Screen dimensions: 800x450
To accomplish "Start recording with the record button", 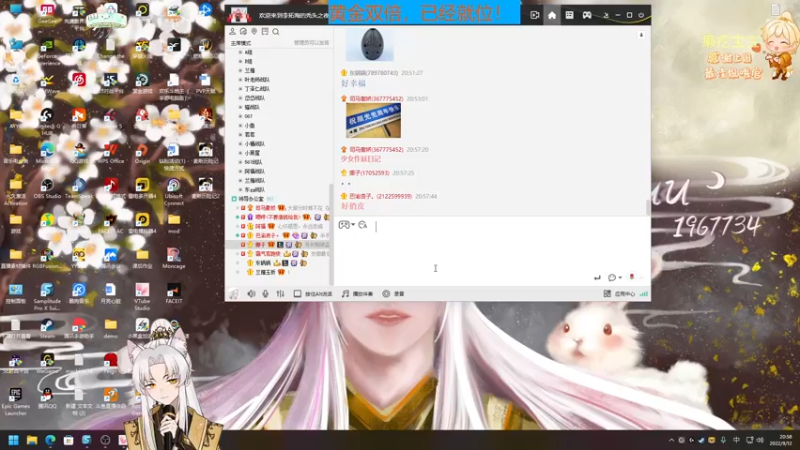I will tap(393, 294).
